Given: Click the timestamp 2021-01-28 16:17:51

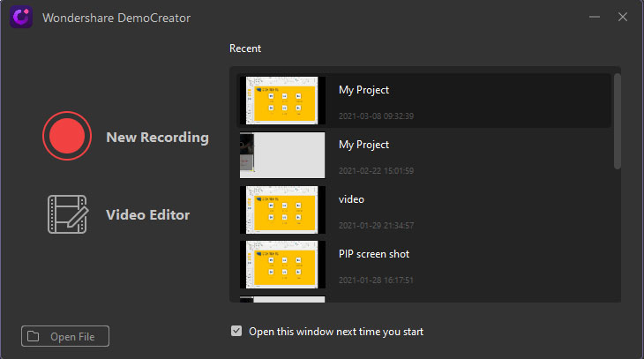Looking at the screenshot, I should coord(376,280).
